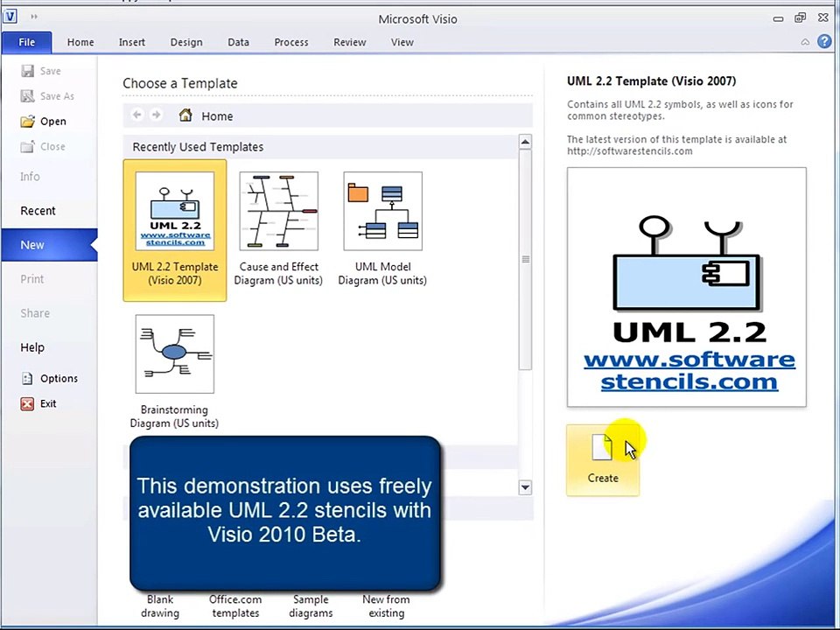The image size is (840, 630).
Task: Open the File tab
Action: (x=26, y=42)
